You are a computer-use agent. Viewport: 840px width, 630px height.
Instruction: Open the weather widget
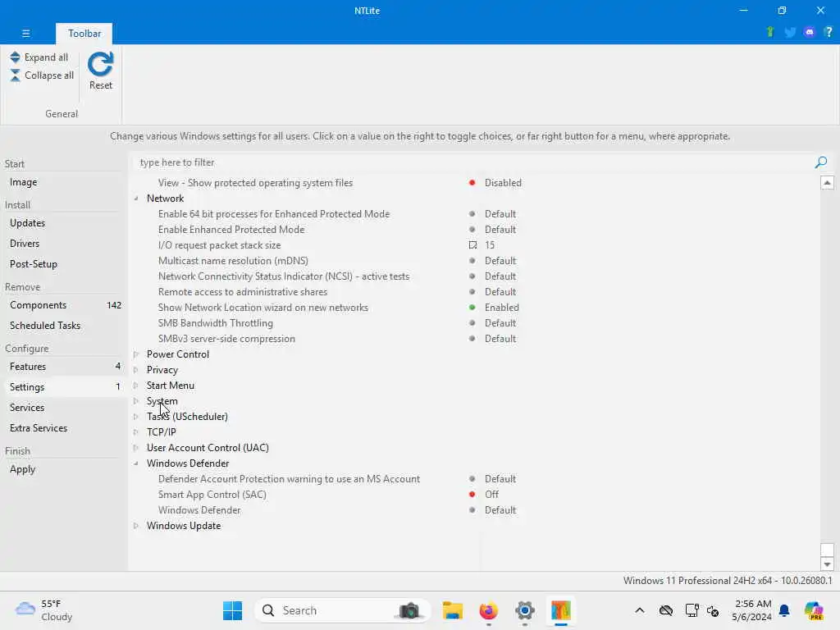pos(44,610)
